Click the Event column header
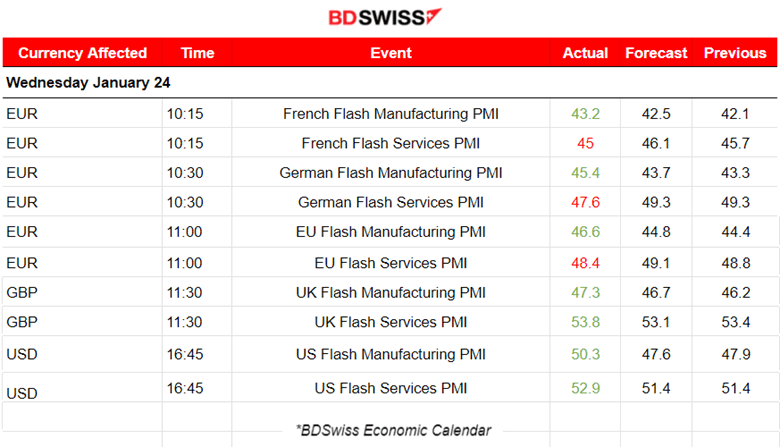The height and width of the screenshot is (447, 780). click(391, 53)
